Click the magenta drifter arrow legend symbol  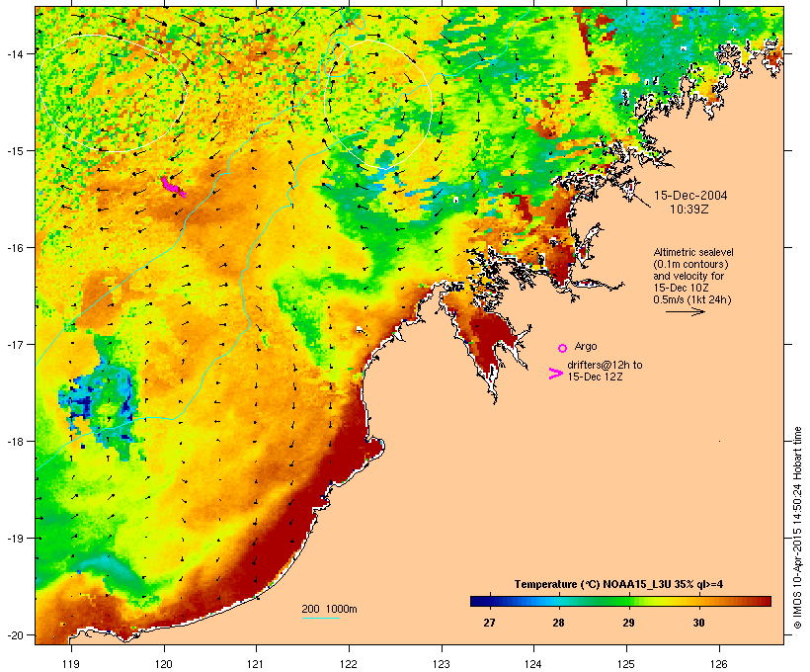coord(555,374)
